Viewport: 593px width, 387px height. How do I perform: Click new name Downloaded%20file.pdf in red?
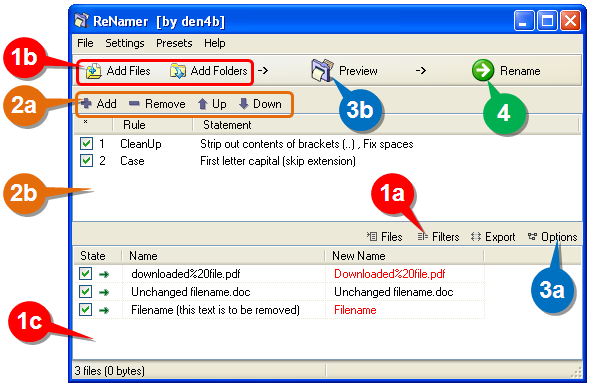coord(390,274)
